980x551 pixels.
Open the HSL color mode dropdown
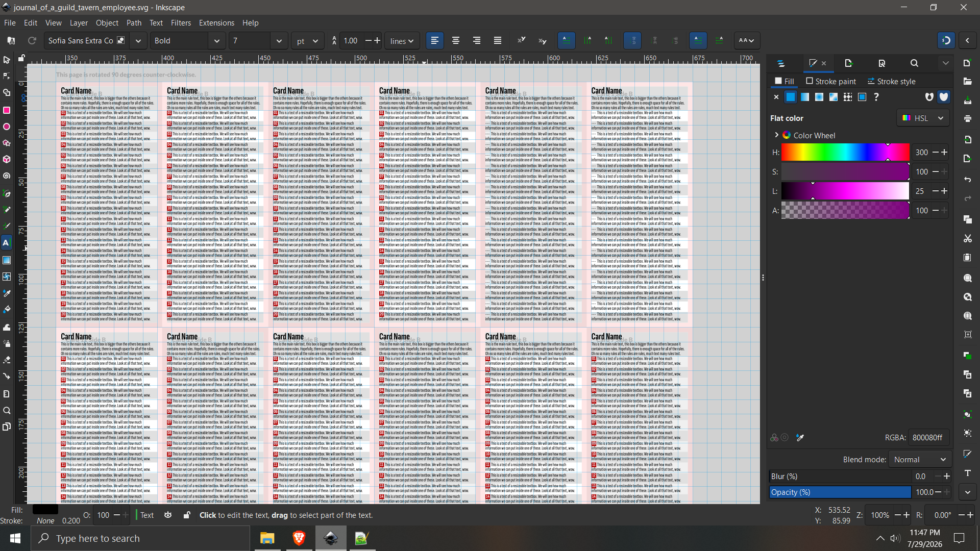[923, 118]
